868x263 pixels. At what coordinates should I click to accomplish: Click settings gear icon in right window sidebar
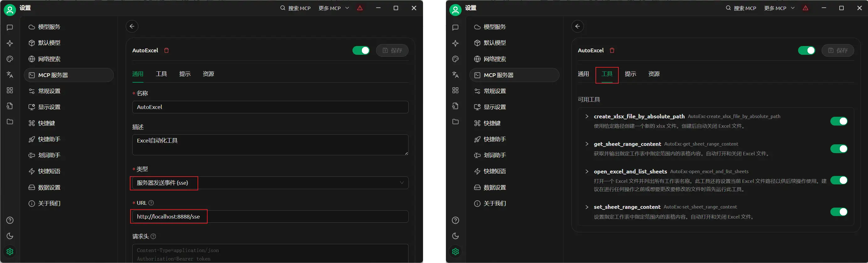pos(456,251)
